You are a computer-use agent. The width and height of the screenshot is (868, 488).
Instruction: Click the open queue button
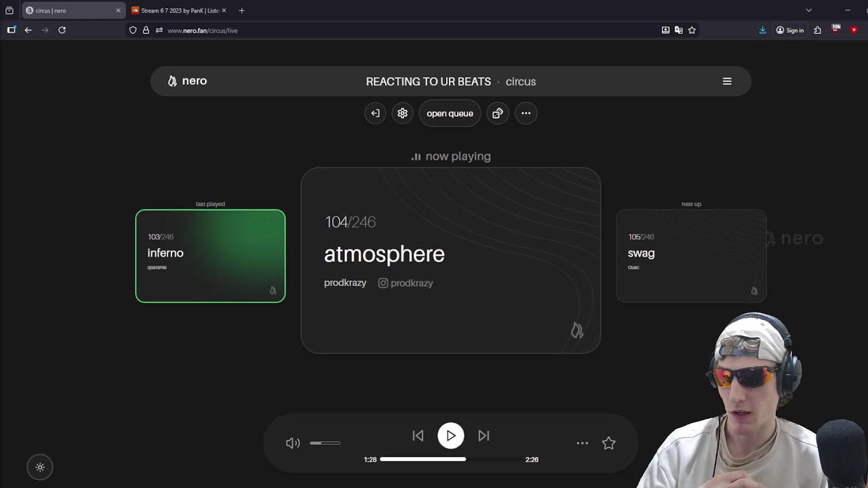click(450, 113)
